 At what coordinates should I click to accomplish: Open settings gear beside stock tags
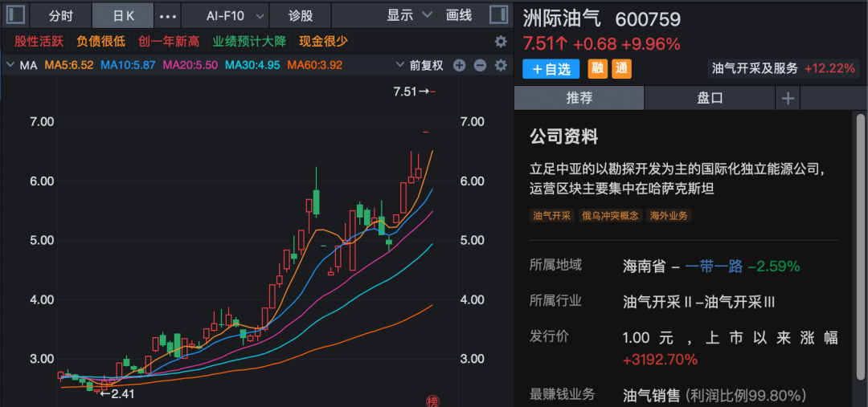(501, 42)
